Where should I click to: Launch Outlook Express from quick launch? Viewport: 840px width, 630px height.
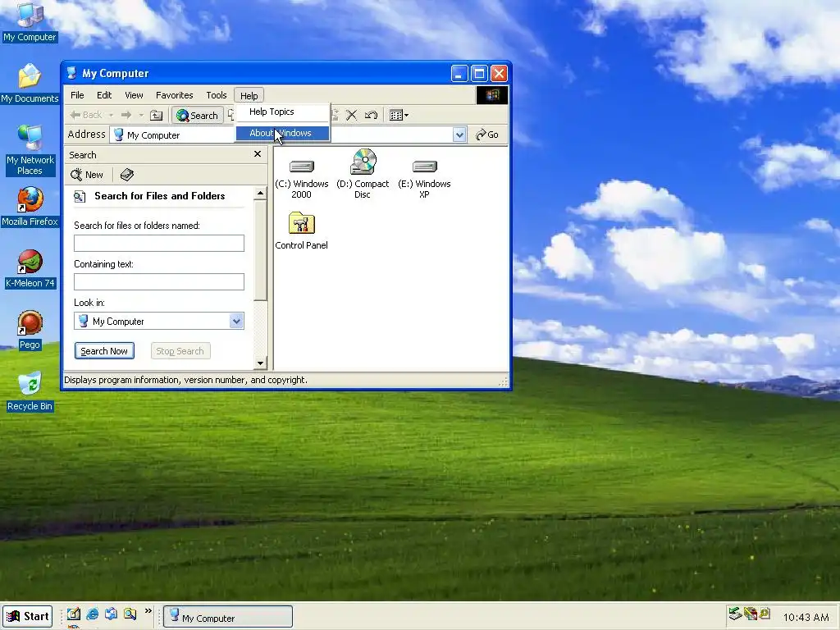pos(112,614)
